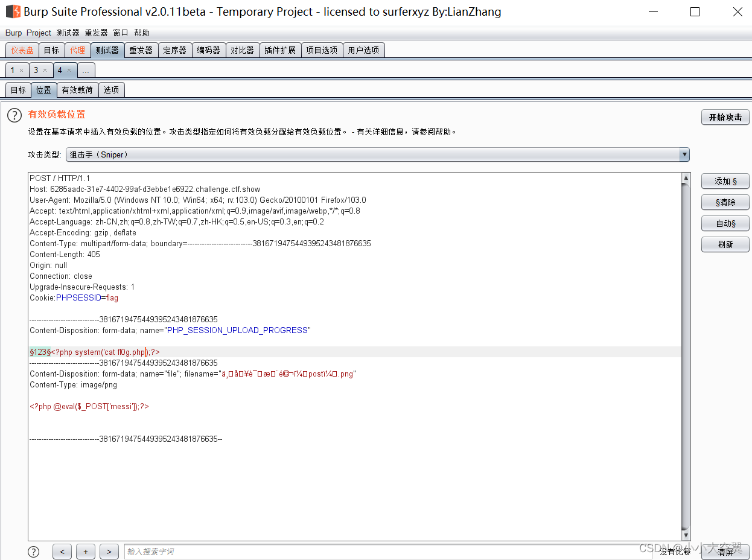
Task: Click the Connection: close line
Action: [x=61, y=276]
